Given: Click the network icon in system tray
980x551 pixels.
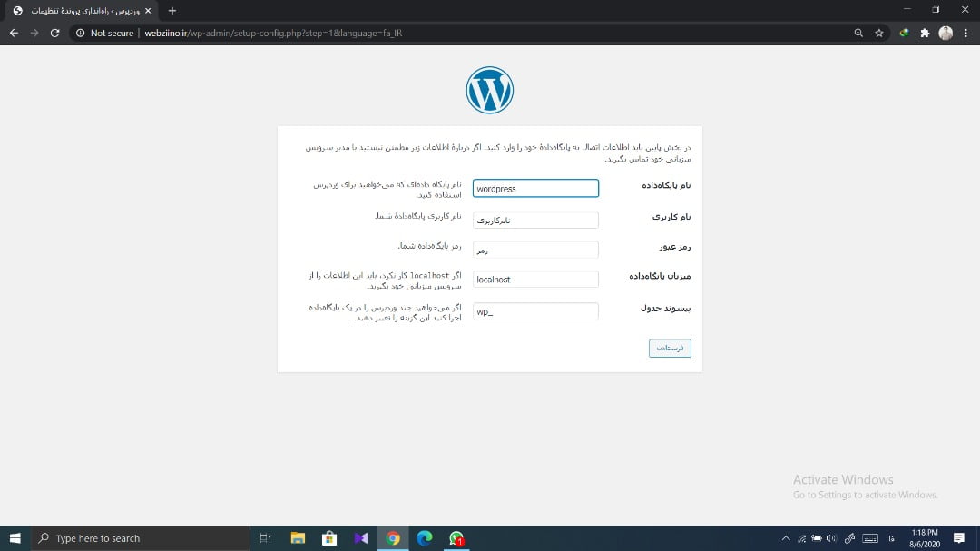Looking at the screenshot, I should (x=801, y=538).
